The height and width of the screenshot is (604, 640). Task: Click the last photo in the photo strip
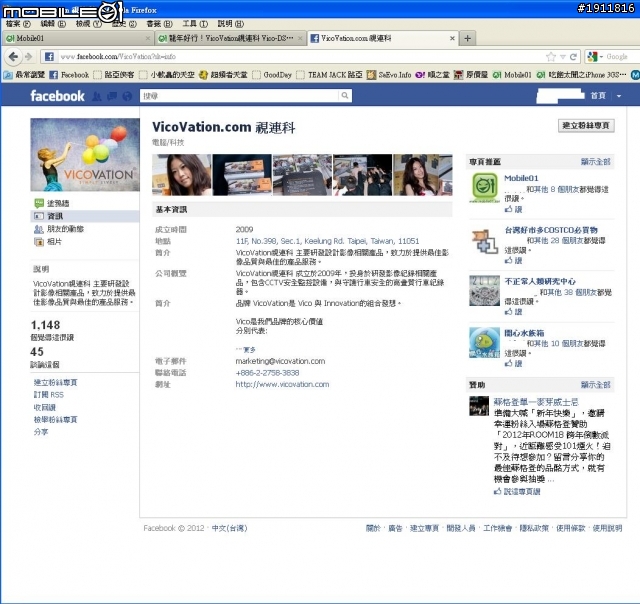click(423, 175)
